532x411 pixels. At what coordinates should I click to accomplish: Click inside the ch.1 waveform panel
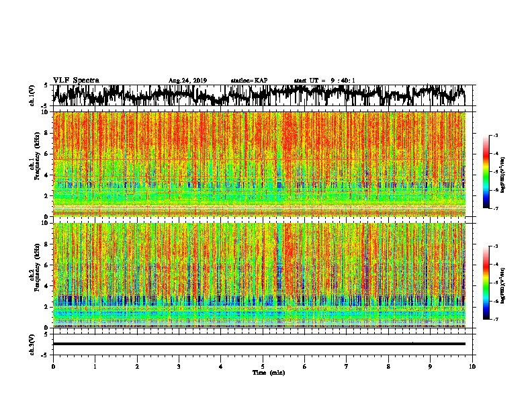click(x=263, y=95)
